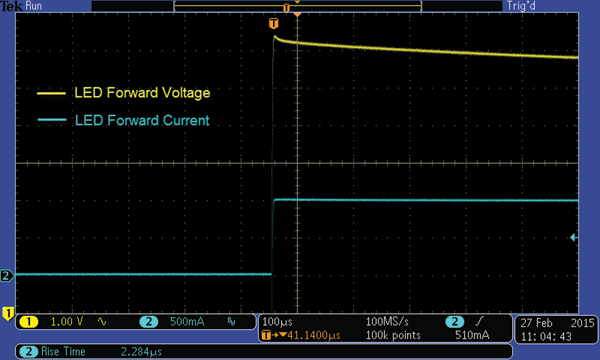Click the Rise Time measurement channel badge

click(x=28, y=352)
